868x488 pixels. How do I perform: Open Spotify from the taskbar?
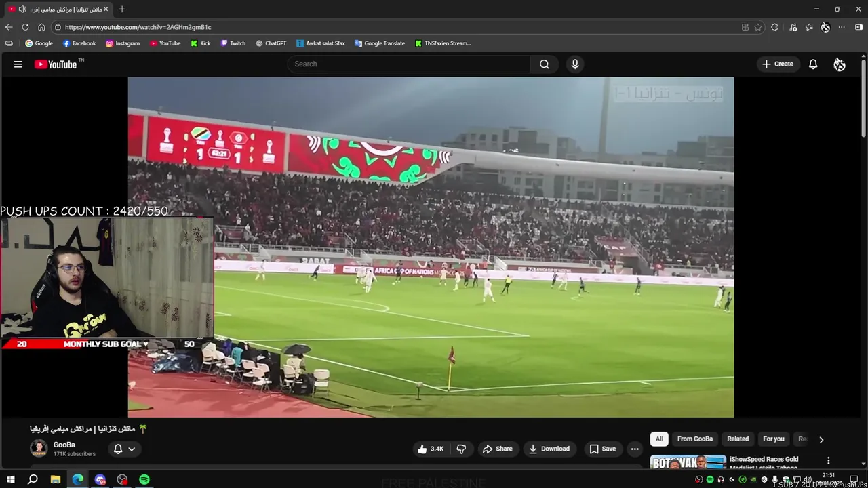coord(144,480)
